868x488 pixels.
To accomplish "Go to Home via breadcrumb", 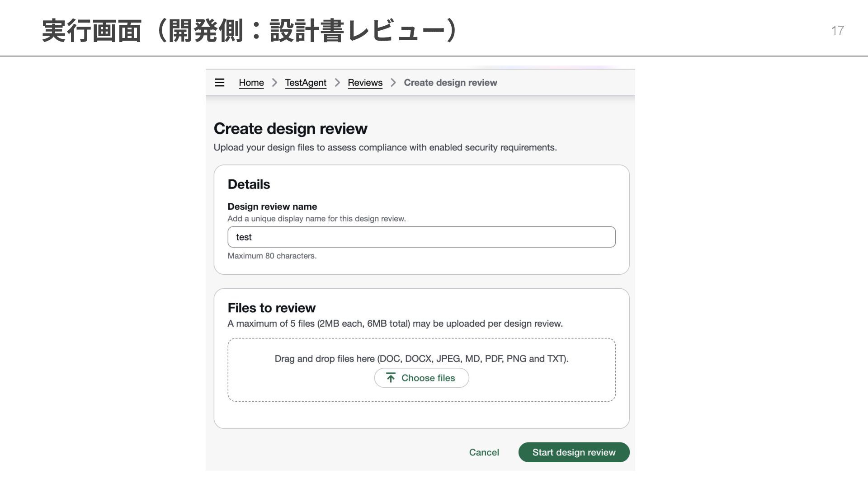I will 251,83.
